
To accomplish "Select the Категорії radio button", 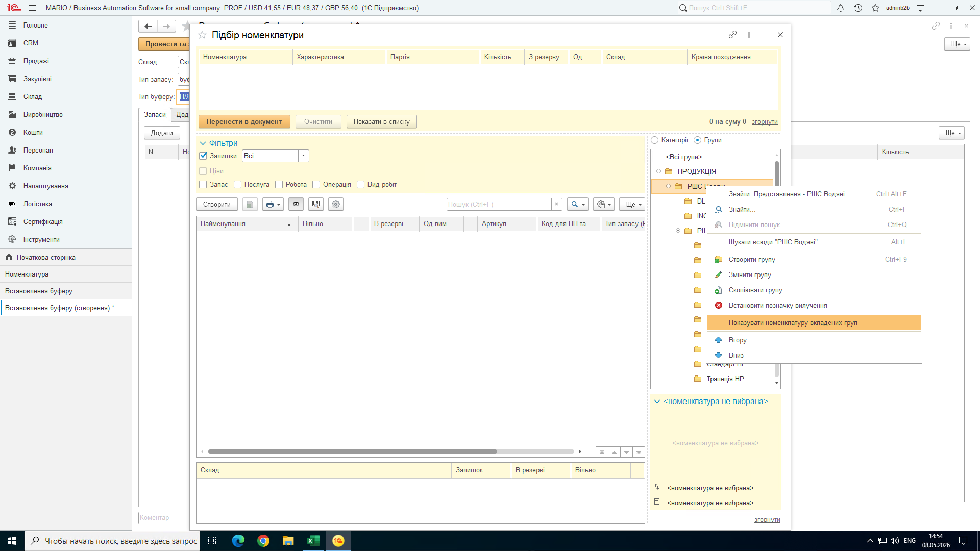I will pyautogui.click(x=655, y=140).
